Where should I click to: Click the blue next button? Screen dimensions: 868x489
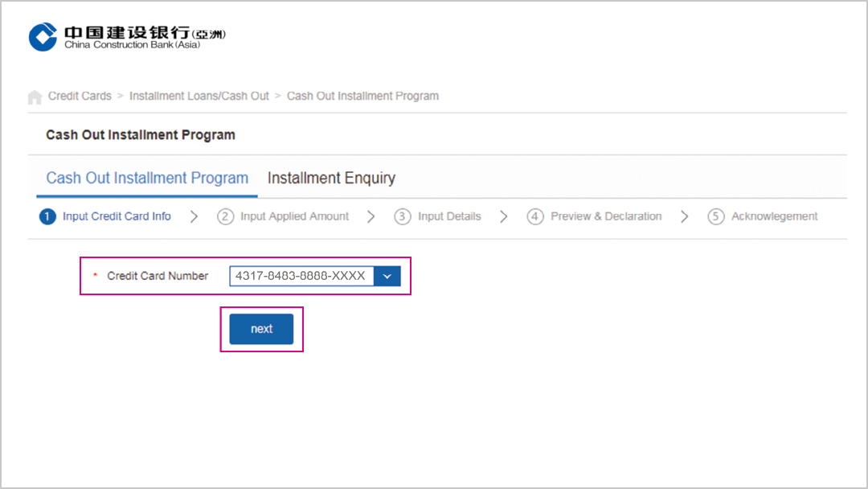261,329
